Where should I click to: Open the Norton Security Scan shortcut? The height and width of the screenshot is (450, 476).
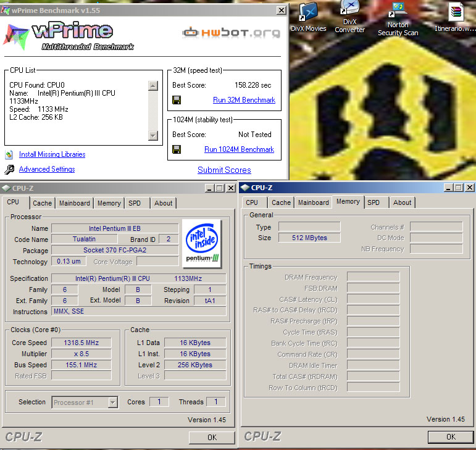[398, 19]
